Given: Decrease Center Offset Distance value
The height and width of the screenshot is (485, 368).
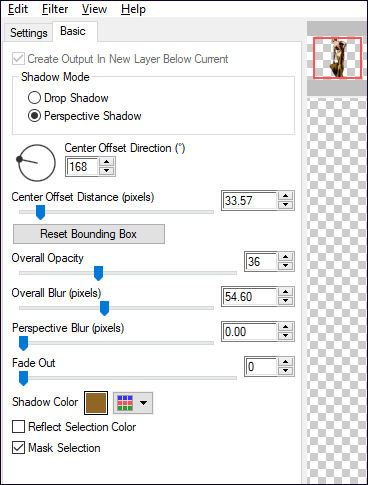Looking at the screenshot, I should [286, 205].
